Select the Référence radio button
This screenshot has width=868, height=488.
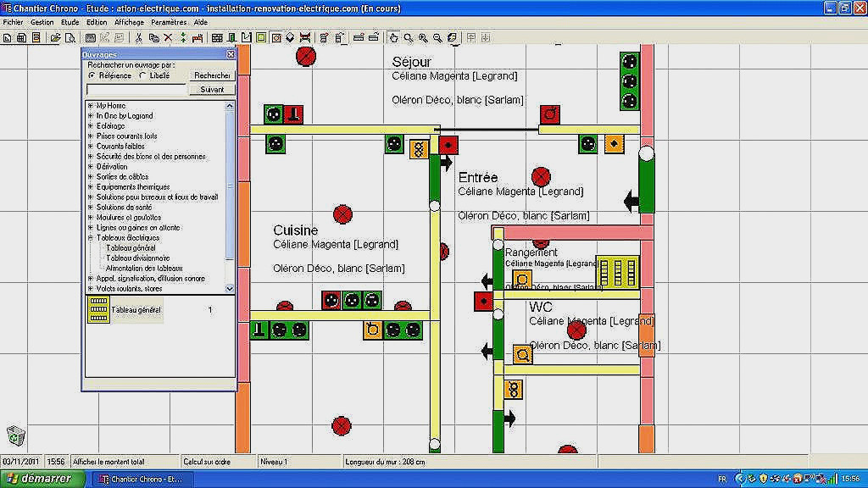click(x=92, y=75)
